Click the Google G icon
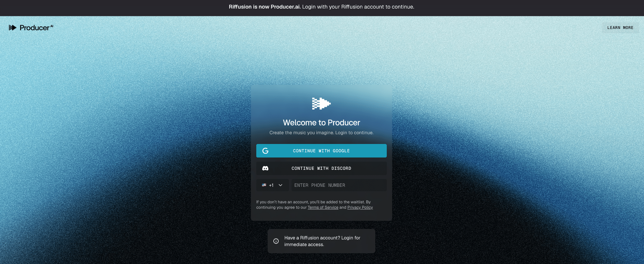The width and height of the screenshot is (644, 264). [265, 151]
